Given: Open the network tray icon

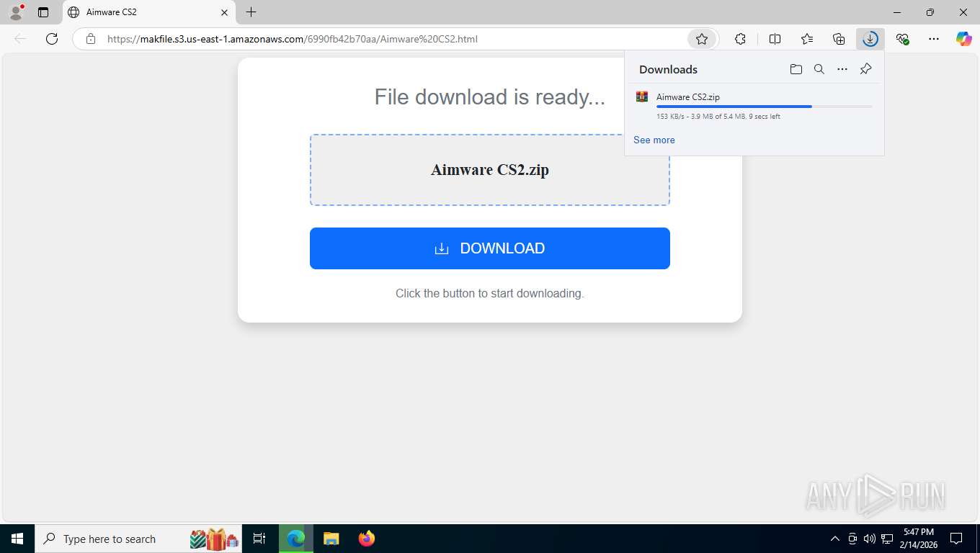Looking at the screenshot, I should click(887, 539).
